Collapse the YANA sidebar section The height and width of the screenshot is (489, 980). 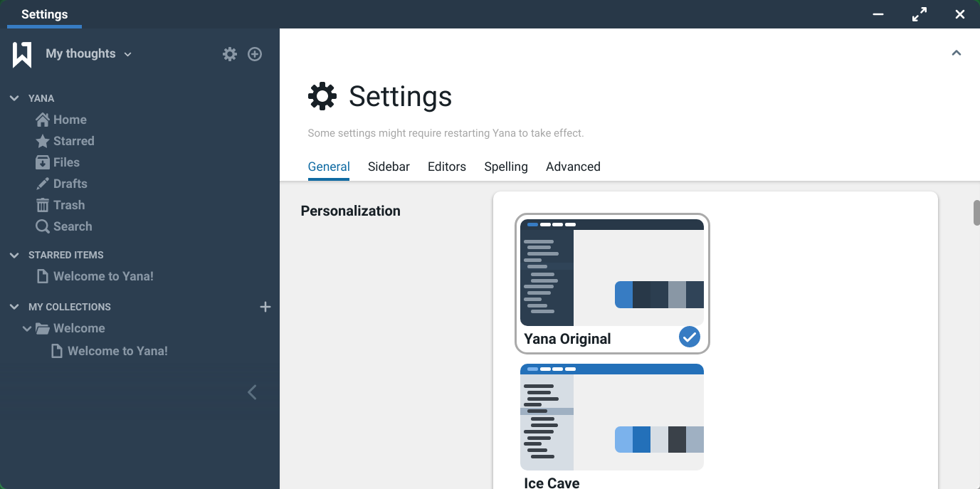tap(14, 98)
